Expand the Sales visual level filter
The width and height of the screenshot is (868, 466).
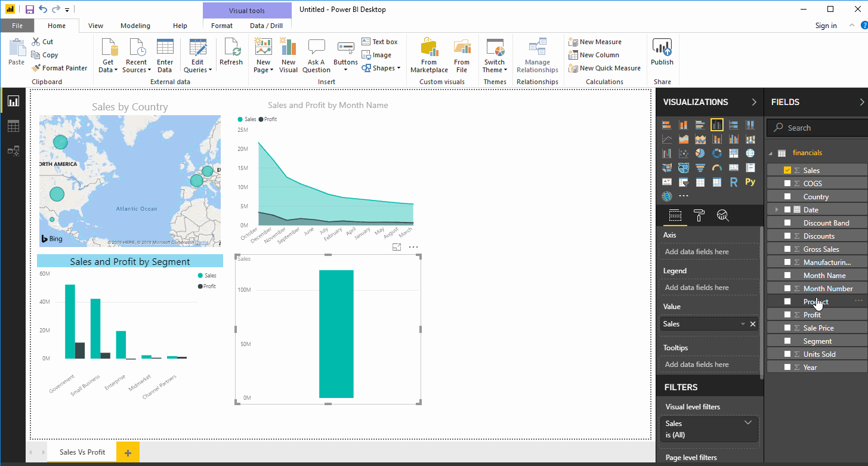click(x=749, y=422)
